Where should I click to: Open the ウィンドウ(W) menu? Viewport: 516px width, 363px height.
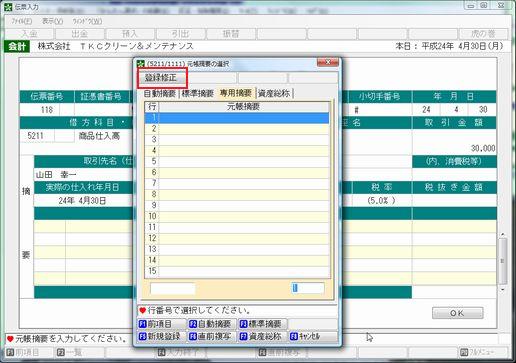pyautogui.click(x=87, y=21)
